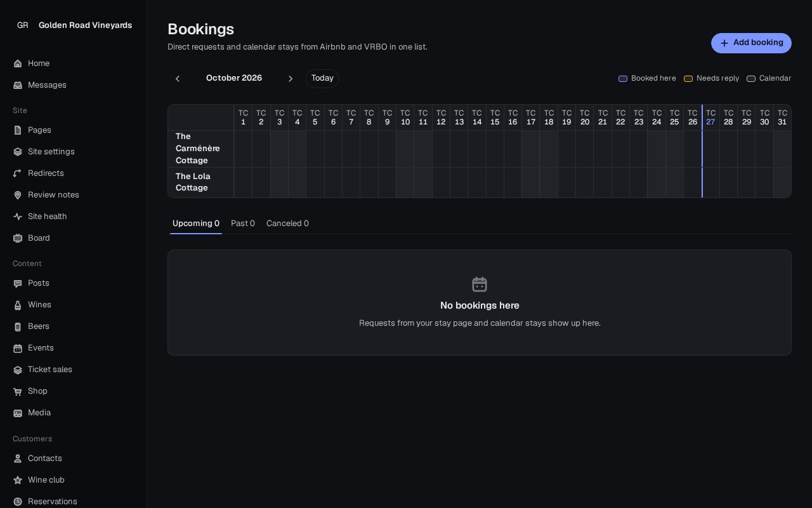The width and height of the screenshot is (812, 508).
Task: Click the Media image icon
Action: [18, 413]
